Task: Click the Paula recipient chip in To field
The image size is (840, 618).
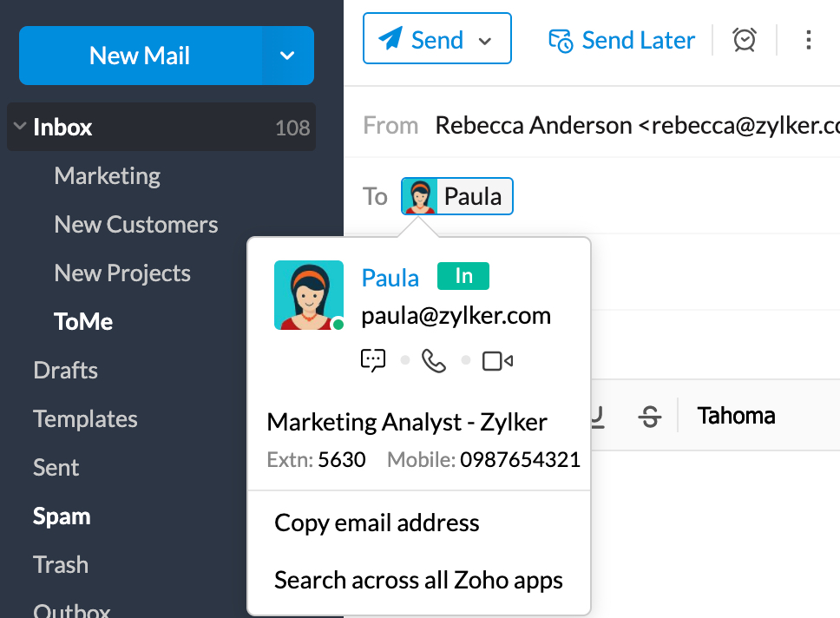Action: 458,196
